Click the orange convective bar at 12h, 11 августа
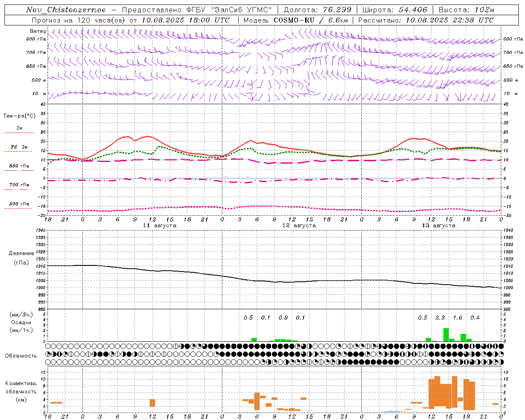This screenshot has height=420, width=525. coord(152,403)
